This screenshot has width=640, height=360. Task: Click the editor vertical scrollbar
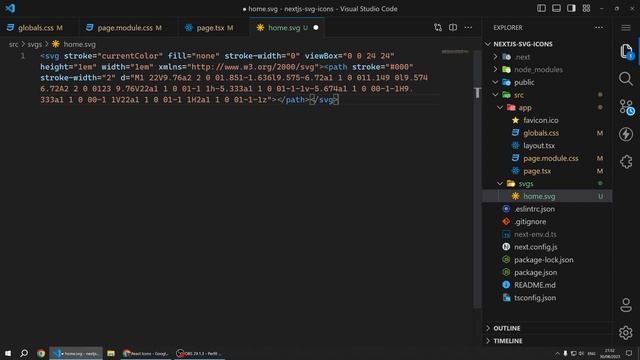coord(477,180)
